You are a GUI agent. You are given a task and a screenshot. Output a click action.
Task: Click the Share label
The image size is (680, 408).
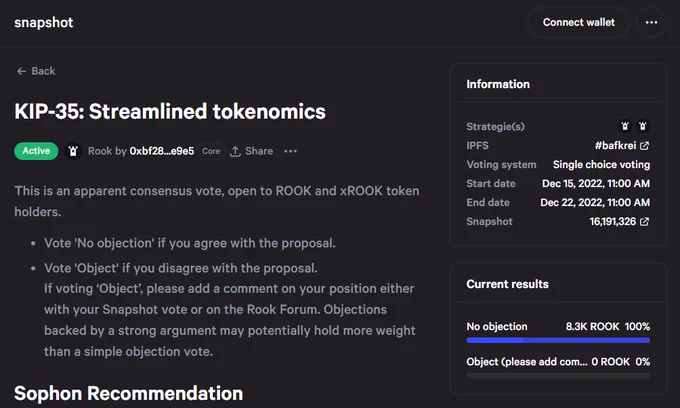pyautogui.click(x=259, y=151)
